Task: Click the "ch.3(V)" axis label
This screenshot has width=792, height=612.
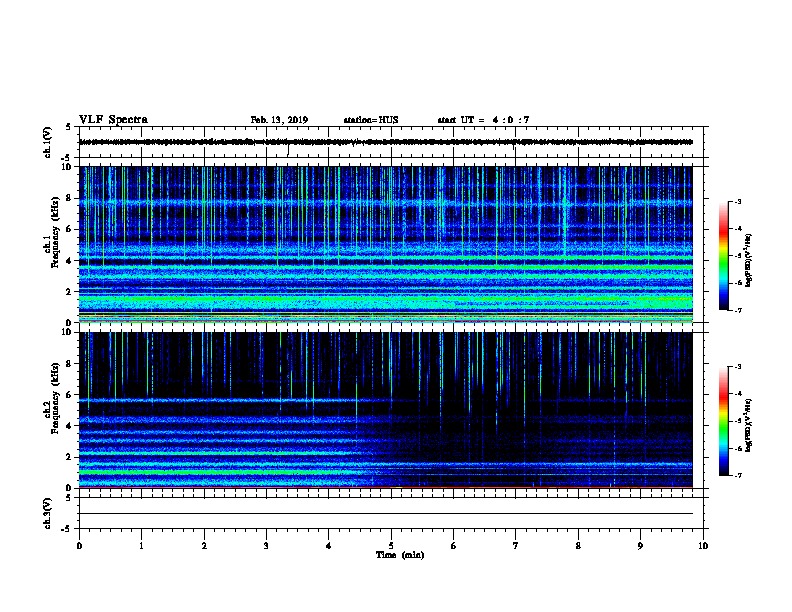Action: (x=47, y=514)
